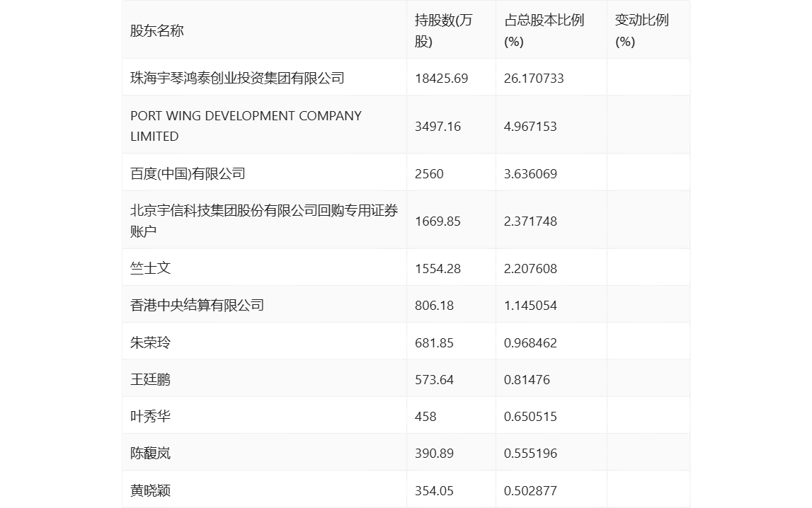Image resolution: width=812 pixels, height=508 pixels.
Task: Select the percentage 2.207608
Action: [530, 269]
